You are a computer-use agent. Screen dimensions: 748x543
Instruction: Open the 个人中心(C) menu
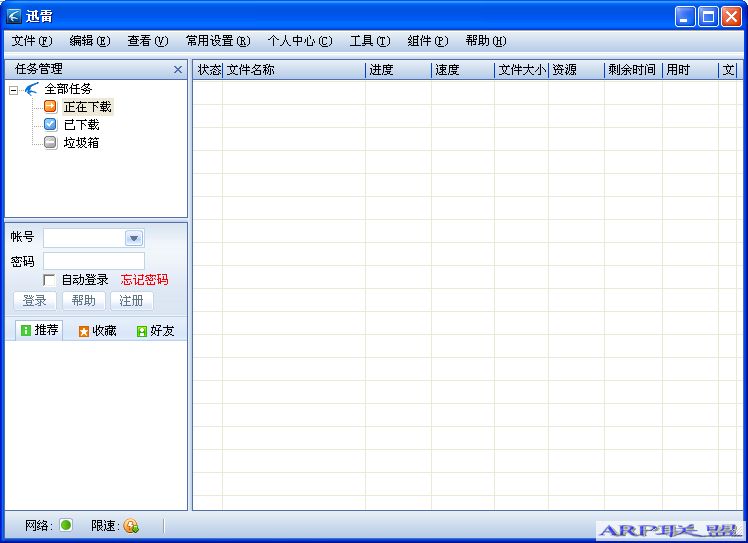(300, 41)
